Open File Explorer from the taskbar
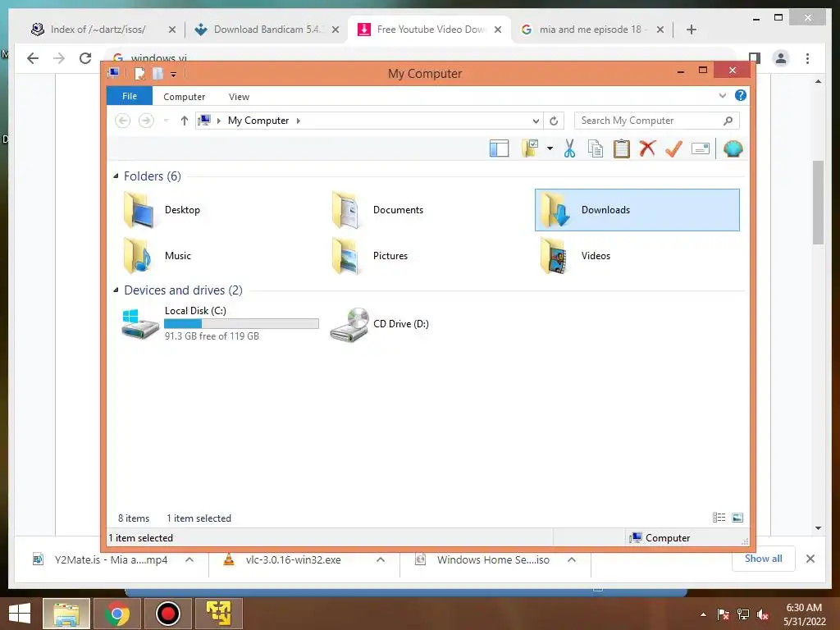The image size is (840, 630). pos(66,614)
